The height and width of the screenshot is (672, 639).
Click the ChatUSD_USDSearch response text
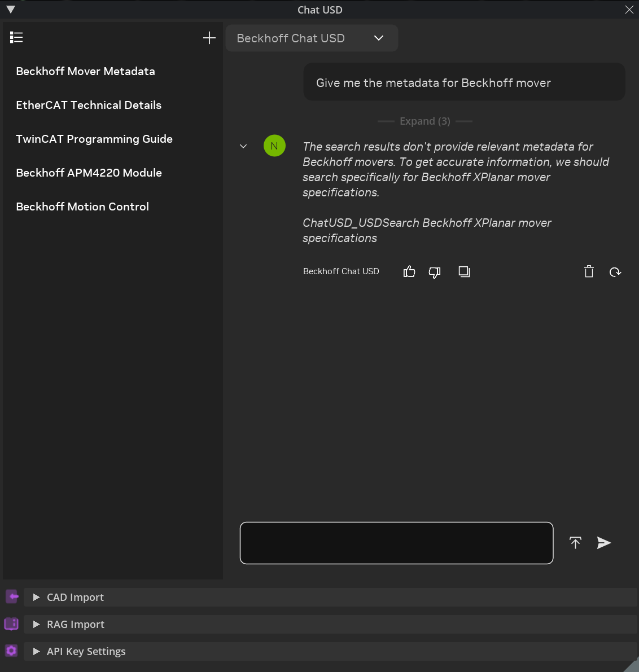(x=427, y=231)
